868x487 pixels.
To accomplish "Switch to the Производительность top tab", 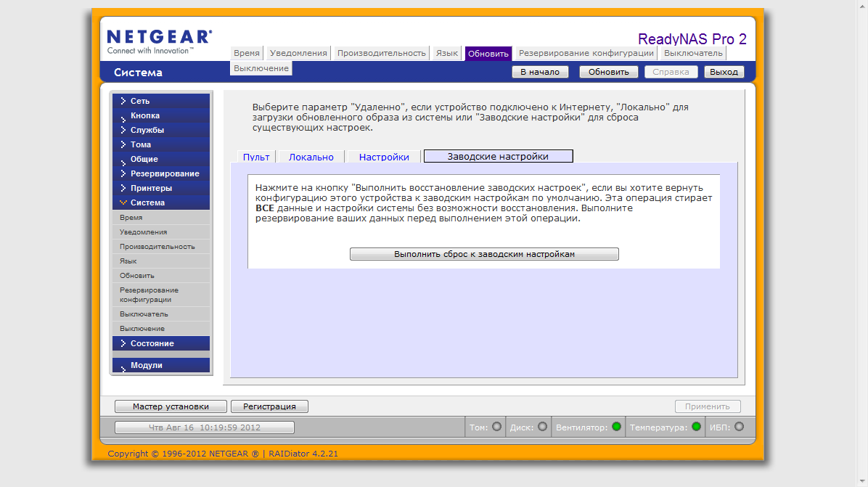I will point(382,53).
